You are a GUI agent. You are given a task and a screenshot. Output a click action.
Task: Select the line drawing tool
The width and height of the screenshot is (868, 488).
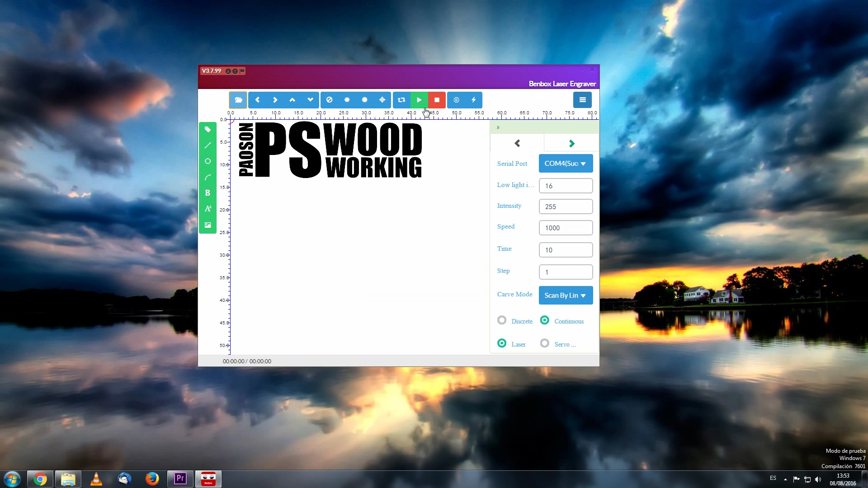208,145
